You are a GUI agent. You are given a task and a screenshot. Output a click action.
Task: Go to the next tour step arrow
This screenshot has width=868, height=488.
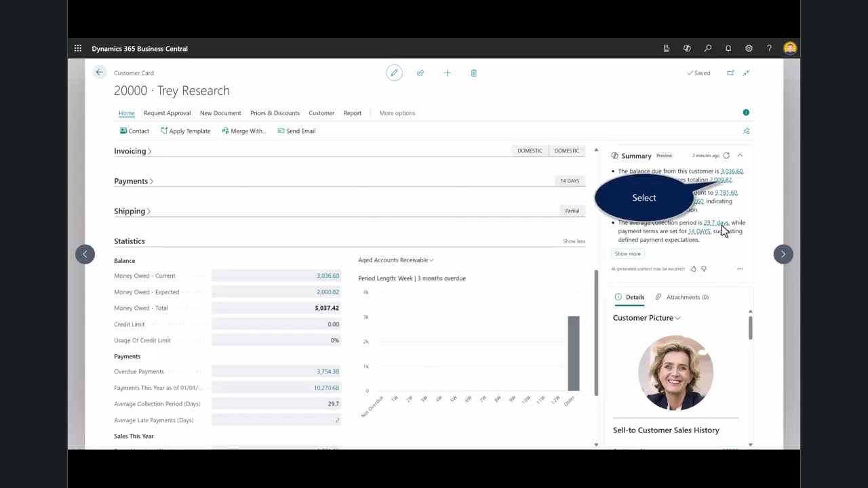[x=783, y=254]
